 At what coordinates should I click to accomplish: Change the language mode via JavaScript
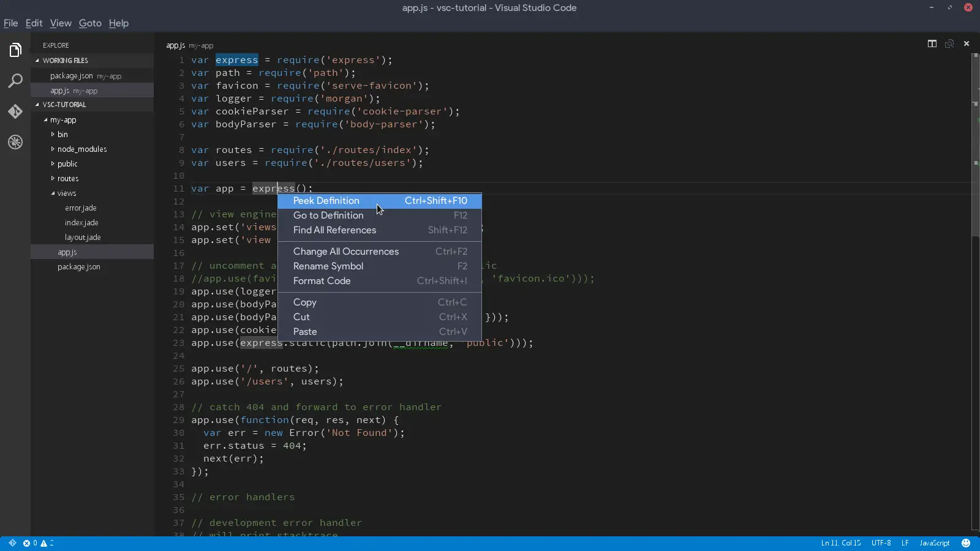point(935,543)
